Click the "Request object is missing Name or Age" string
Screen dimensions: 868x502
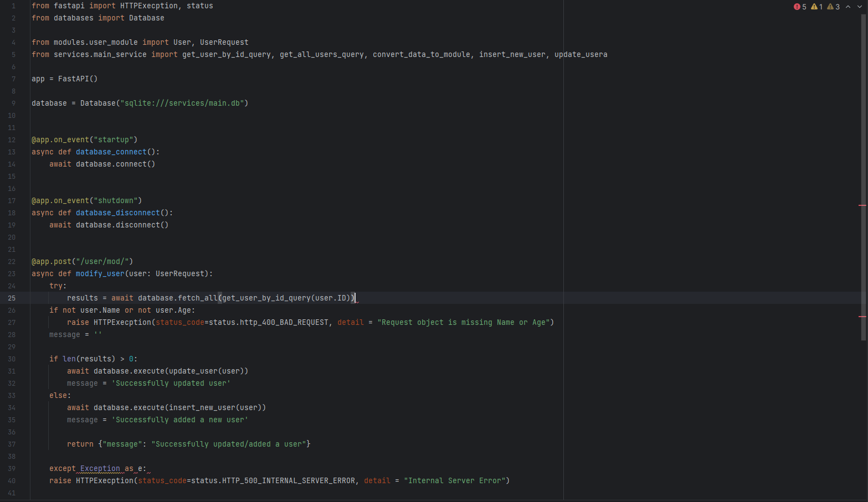[464, 322]
